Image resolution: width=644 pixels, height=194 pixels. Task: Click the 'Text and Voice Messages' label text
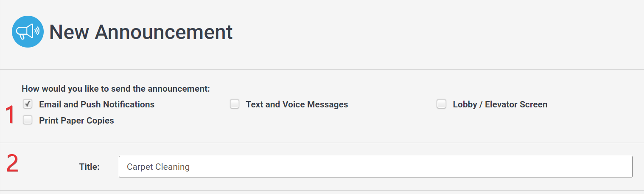(297, 104)
